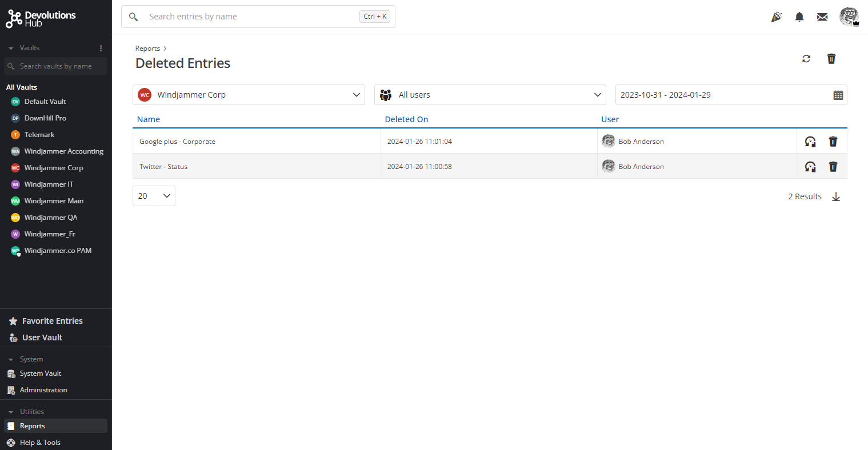Restore the Twitter - Status entry
Screen dimensions: 868x450
(810, 167)
